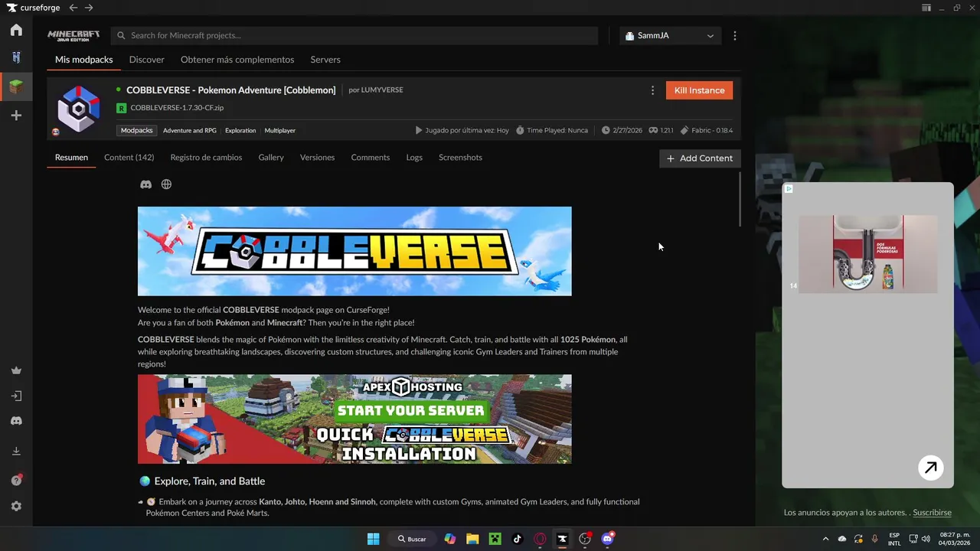Click the Suscribirse link under the ad
The height and width of the screenshot is (551, 980).
tap(932, 513)
